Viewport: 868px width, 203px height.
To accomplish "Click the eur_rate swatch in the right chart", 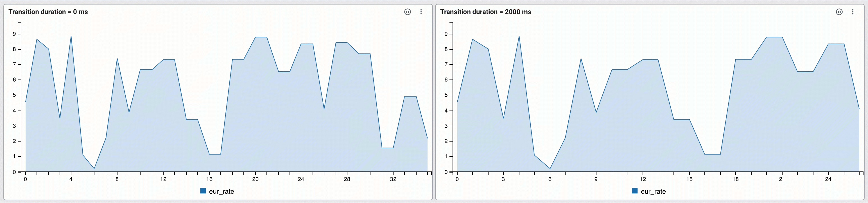I will click(x=634, y=191).
